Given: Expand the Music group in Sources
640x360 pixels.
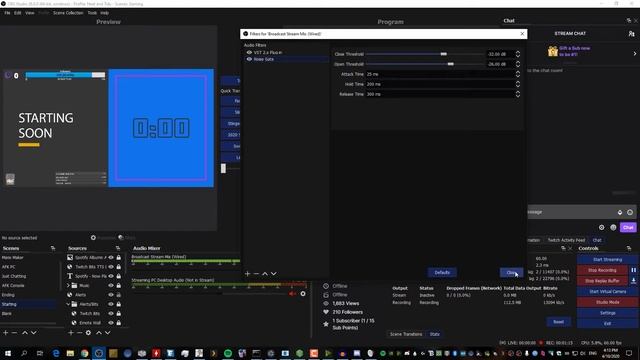Looking at the screenshot, I should click(68, 286).
